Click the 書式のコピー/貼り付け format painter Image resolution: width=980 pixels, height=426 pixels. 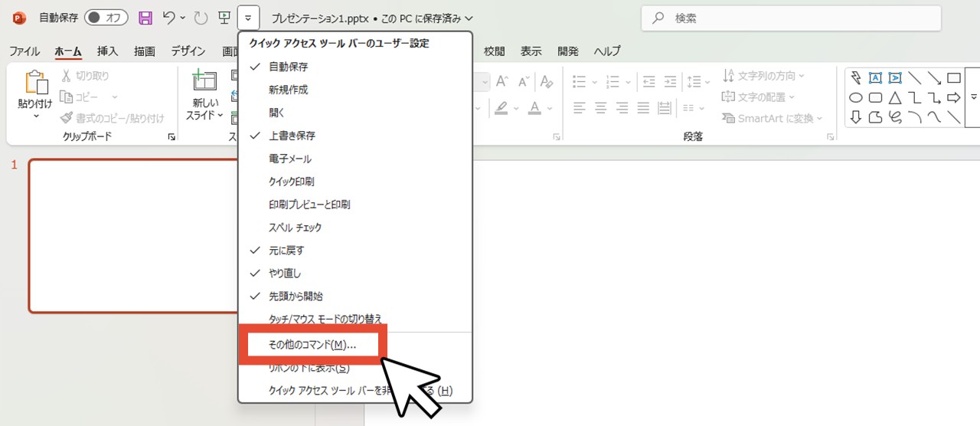pos(113,118)
